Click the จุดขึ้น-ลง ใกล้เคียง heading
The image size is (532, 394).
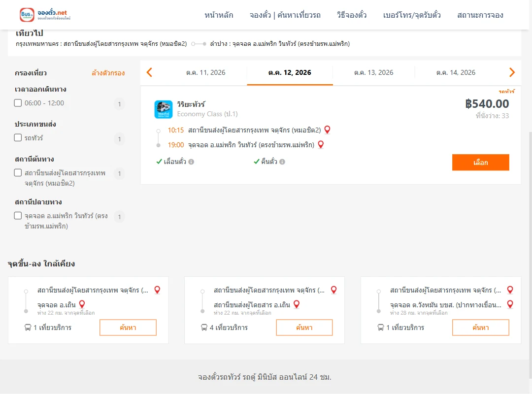coord(41,263)
